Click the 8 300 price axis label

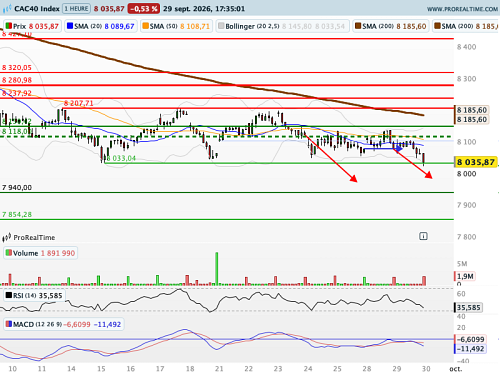tap(466, 79)
